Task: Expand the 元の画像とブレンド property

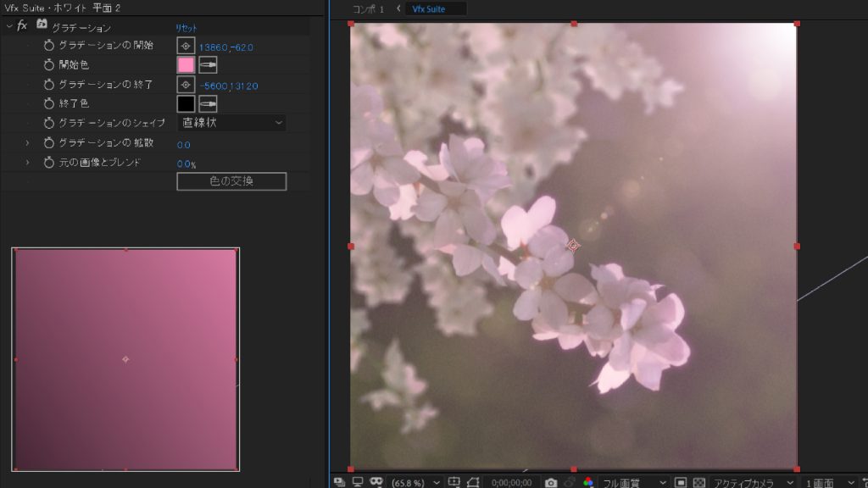Action: coord(27,163)
